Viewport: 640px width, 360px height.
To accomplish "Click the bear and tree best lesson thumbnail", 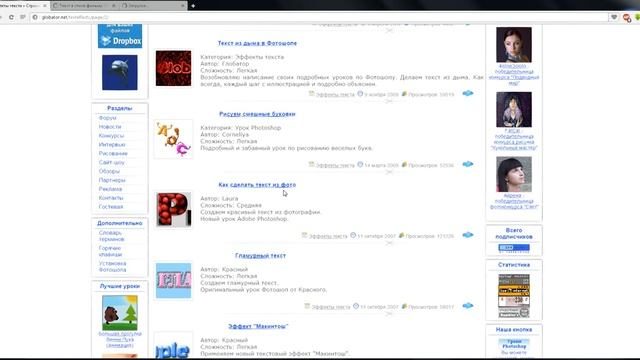I will pyautogui.click(x=120, y=313).
